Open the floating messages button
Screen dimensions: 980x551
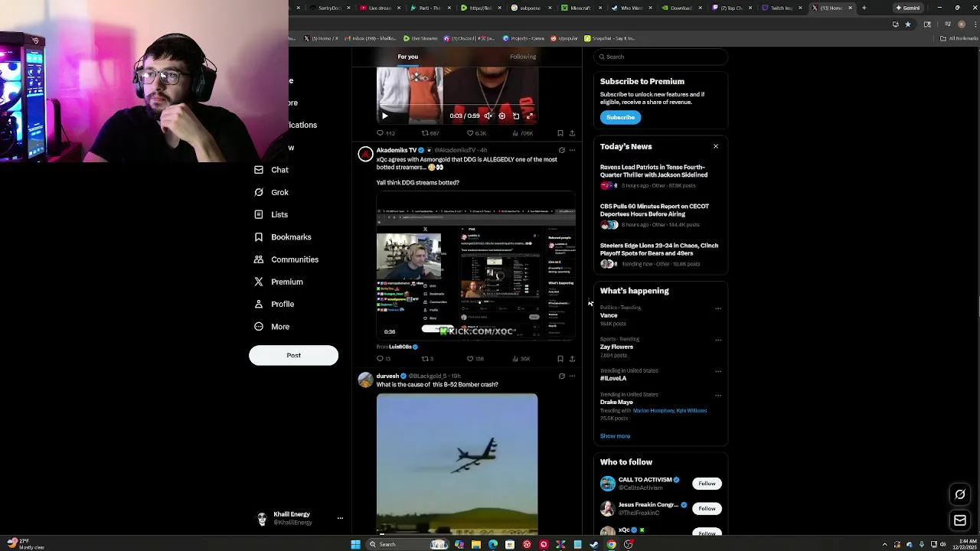960,520
